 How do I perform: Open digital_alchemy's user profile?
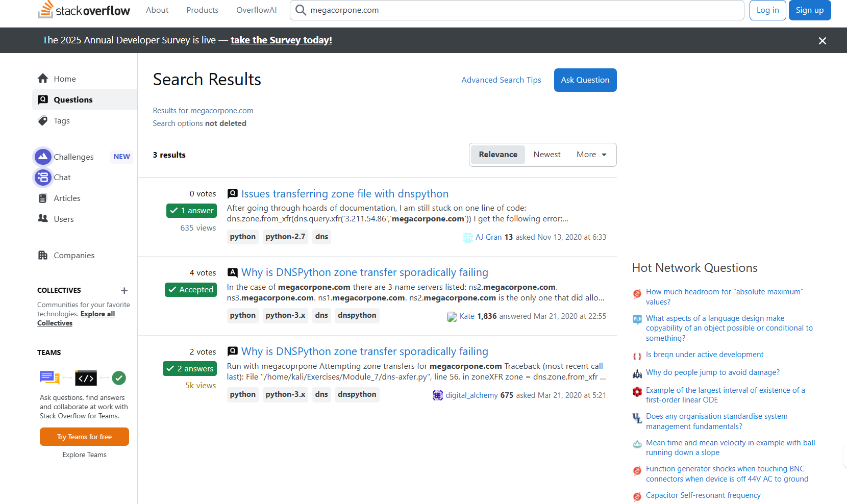click(471, 395)
